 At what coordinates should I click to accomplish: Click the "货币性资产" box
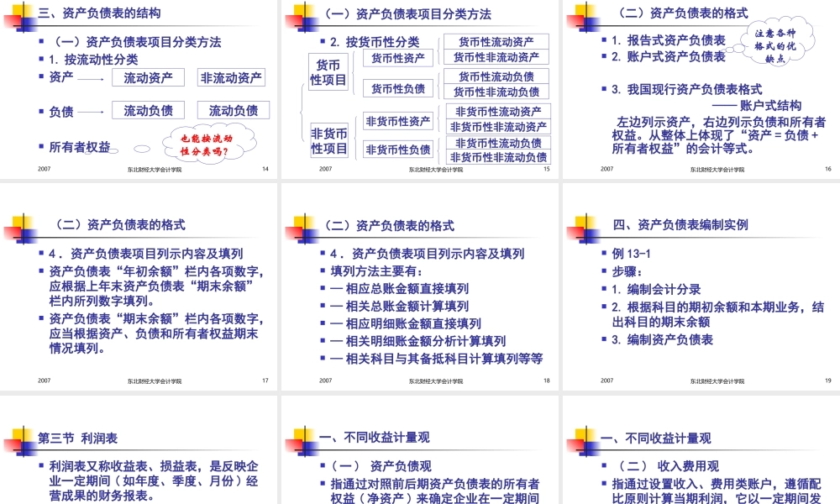pos(397,57)
